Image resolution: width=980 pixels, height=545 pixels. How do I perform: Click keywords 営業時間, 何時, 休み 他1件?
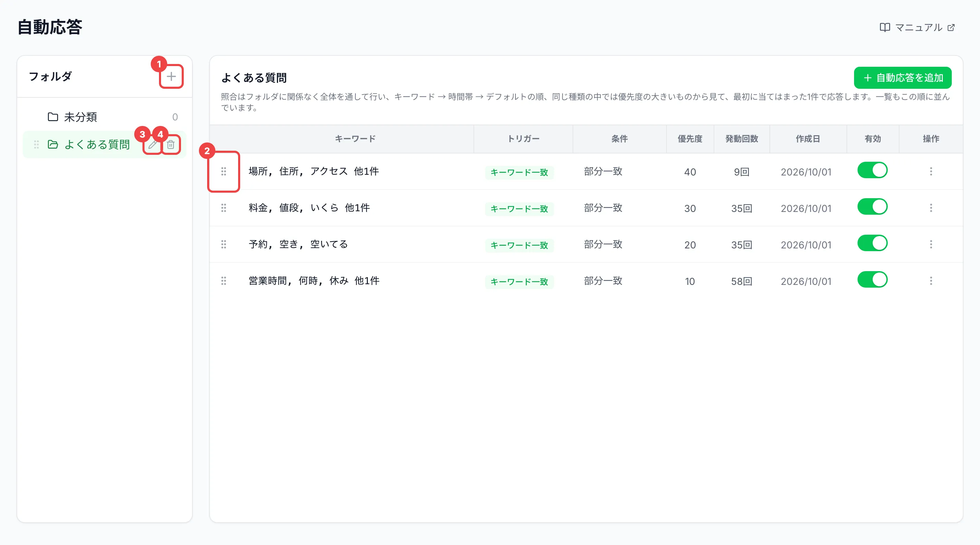tap(314, 281)
